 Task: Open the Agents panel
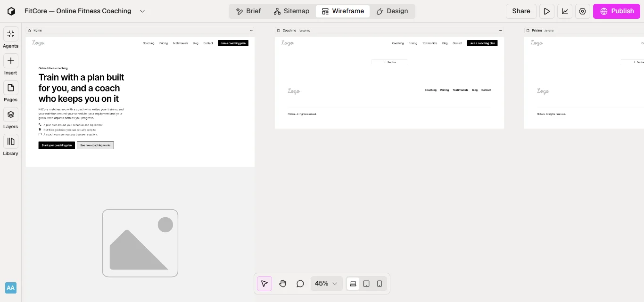point(10,34)
